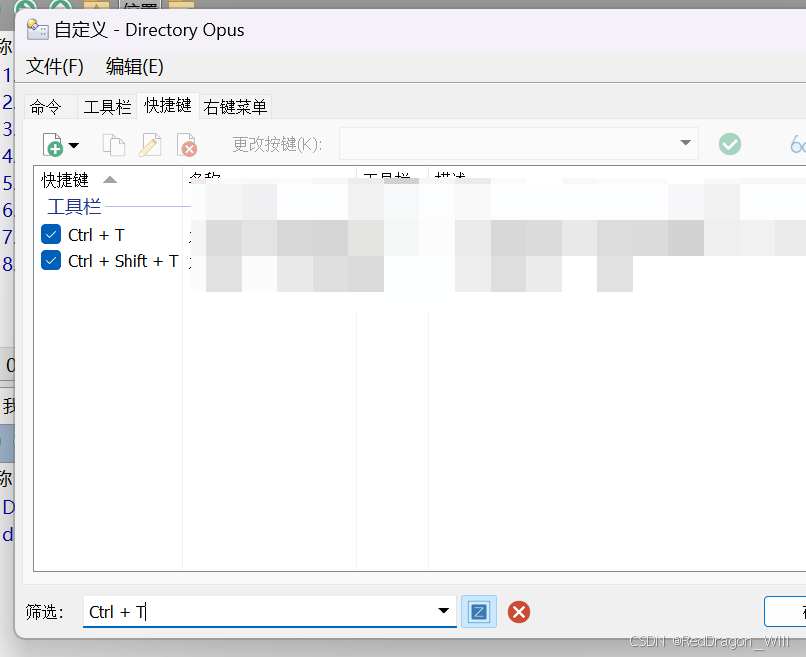Screen dimensions: 806x657
Task: Clear the filter with red X icon
Action: [519, 612]
